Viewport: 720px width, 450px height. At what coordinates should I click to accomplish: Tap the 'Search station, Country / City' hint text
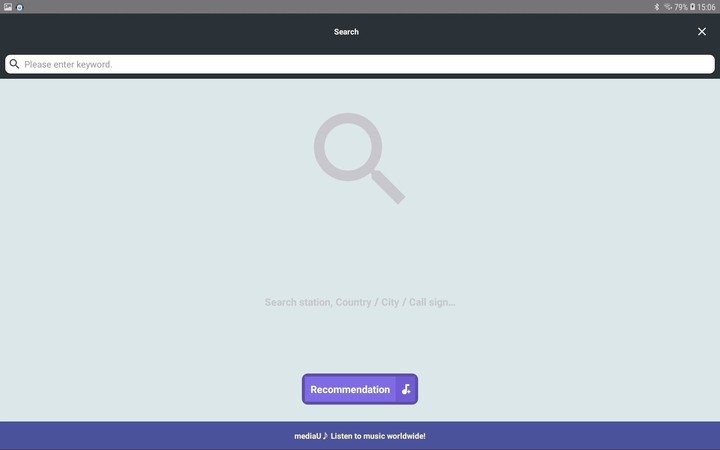360,302
